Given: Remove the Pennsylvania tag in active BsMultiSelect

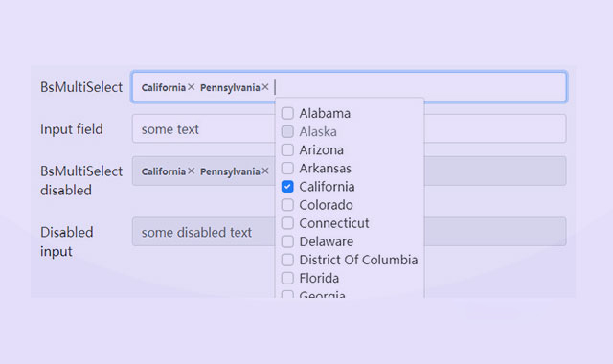Looking at the screenshot, I should [265, 87].
